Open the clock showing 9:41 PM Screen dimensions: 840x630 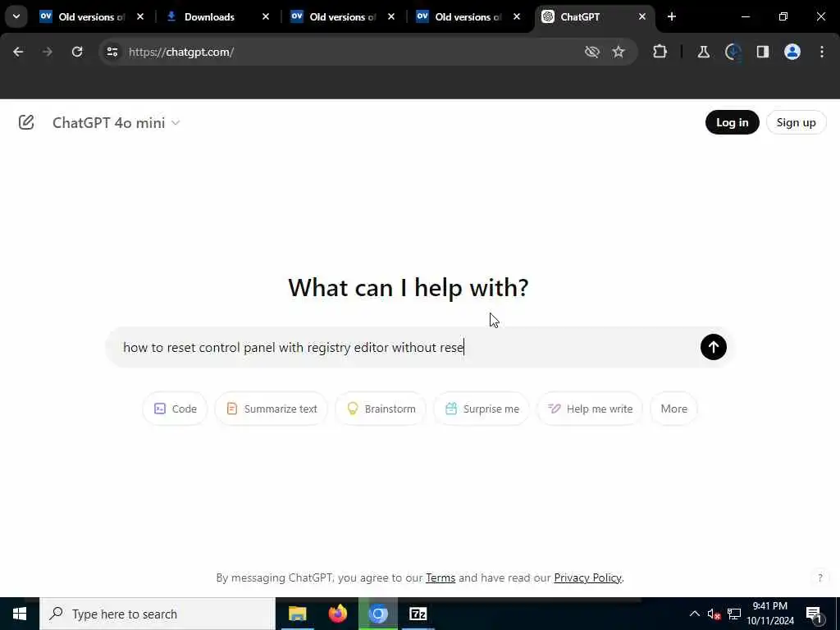click(770, 614)
